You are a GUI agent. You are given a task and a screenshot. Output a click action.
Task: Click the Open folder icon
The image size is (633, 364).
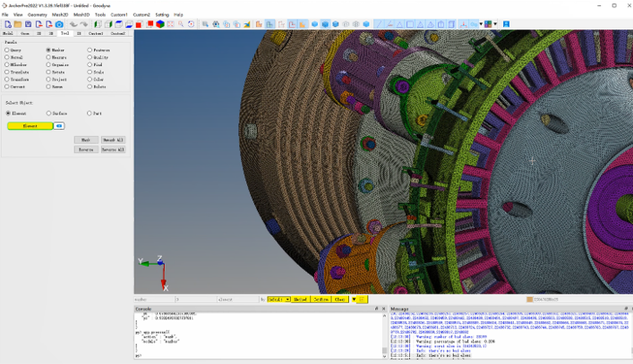(17, 24)
